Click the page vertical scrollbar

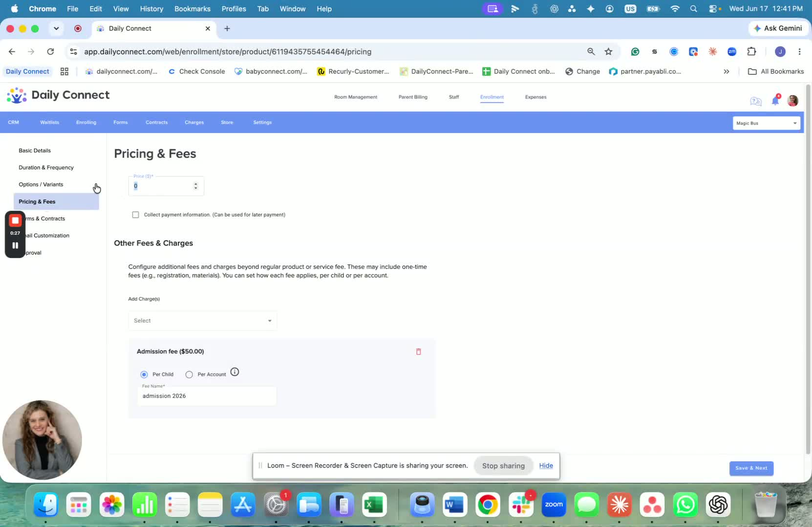(808, 269)
